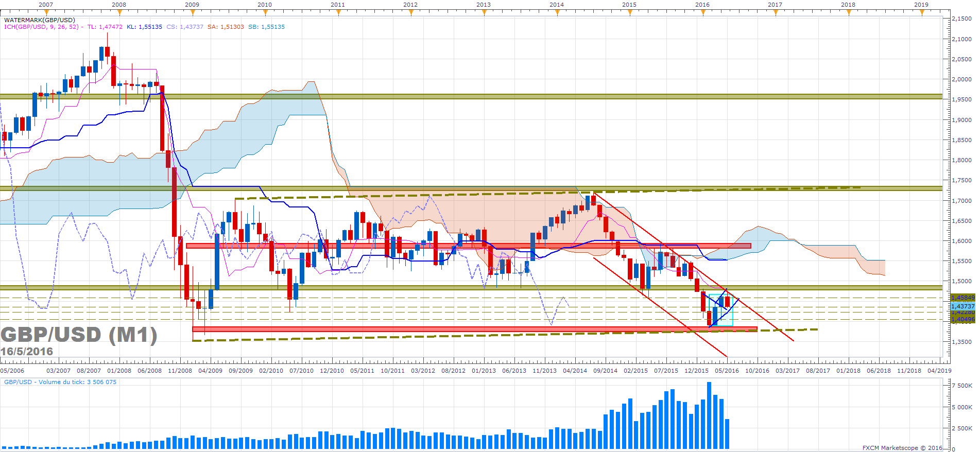Select the 2019 year label on top axis
The image size is (980, 452).
pos(921,4)
